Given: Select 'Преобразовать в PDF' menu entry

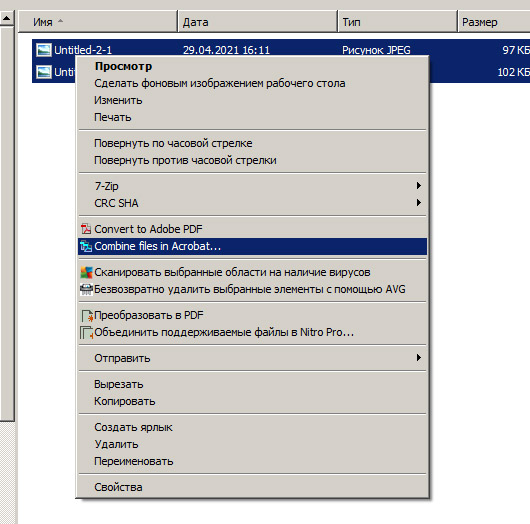Looking at the screenshot, I should coord(252,315).
